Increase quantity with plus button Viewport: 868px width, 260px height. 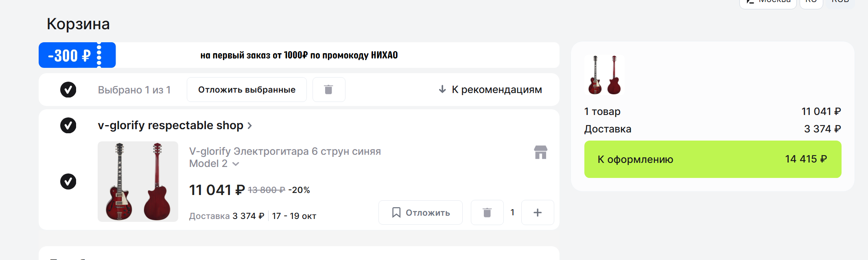click(x=538, y=212)
